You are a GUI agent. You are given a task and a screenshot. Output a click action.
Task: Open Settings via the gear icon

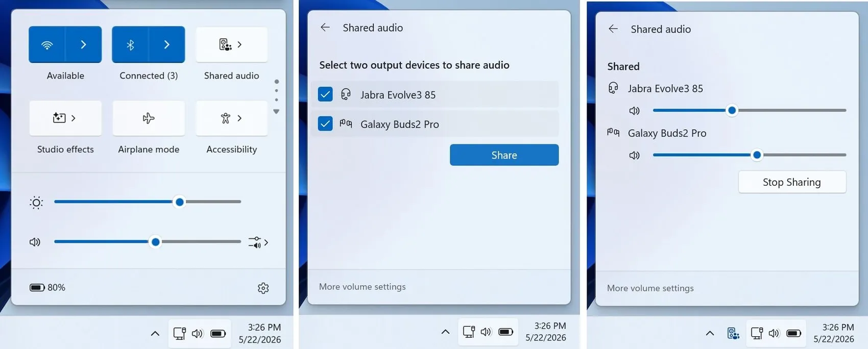(x=263, y=288)
